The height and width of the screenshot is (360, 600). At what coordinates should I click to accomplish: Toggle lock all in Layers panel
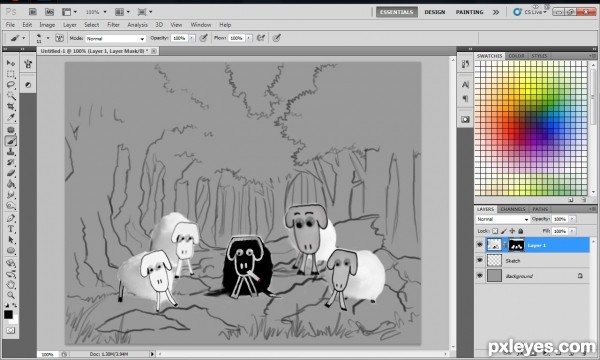[x=520, y=231]
